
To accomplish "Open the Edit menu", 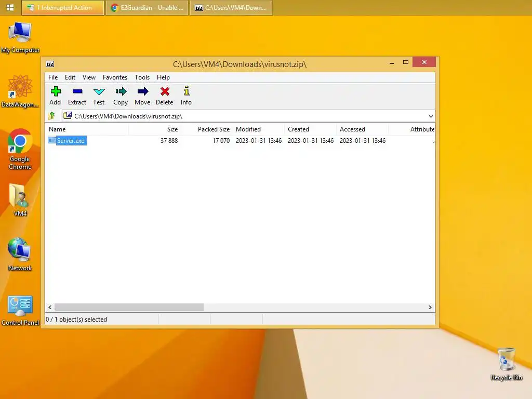I will coord(70,77).
